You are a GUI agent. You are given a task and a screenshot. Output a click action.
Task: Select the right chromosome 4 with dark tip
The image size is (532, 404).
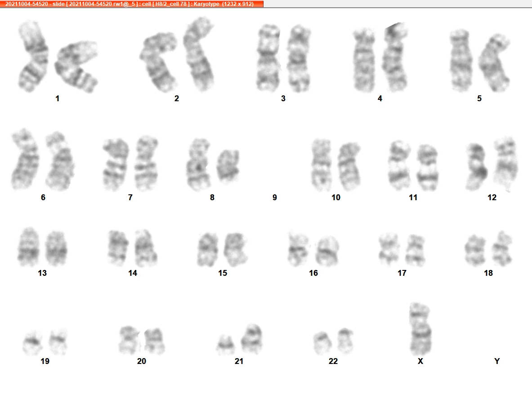point(395,57)
